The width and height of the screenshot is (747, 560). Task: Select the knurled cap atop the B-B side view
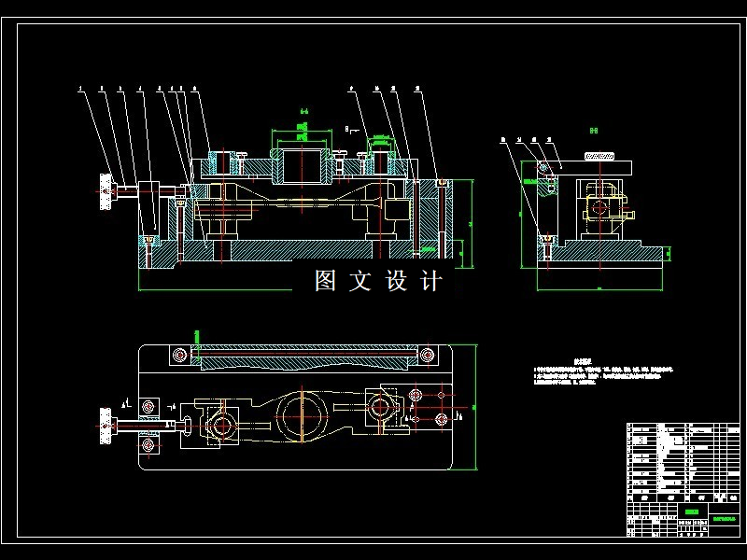tap(599, 156)
